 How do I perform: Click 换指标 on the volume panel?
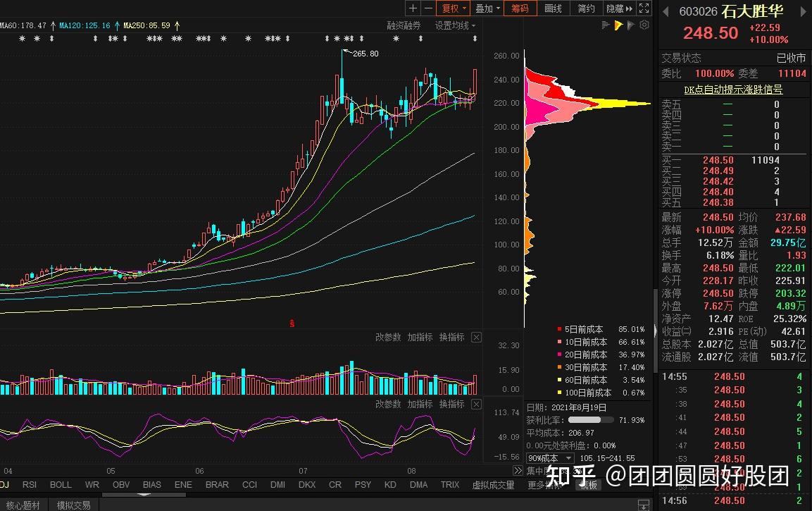(x=451, y=338)
